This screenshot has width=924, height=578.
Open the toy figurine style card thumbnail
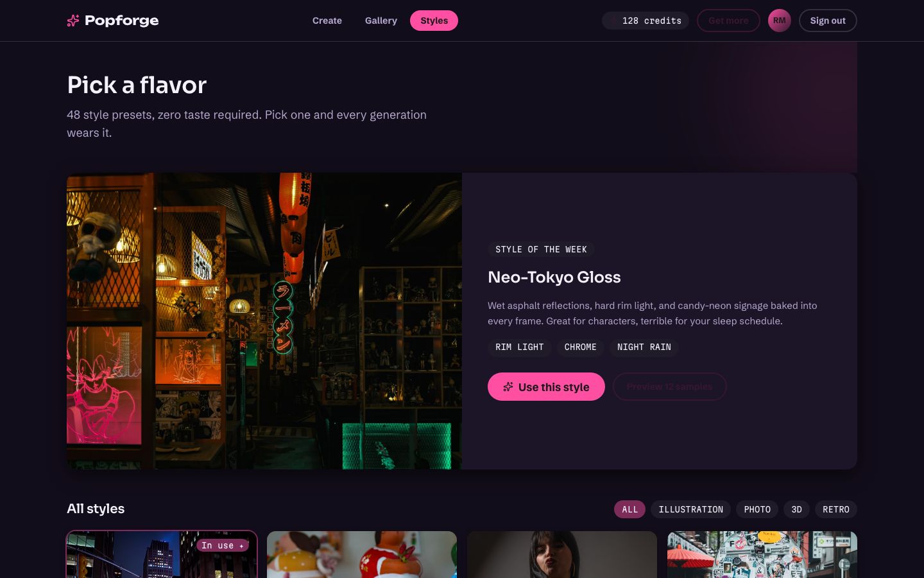[362, 555]
